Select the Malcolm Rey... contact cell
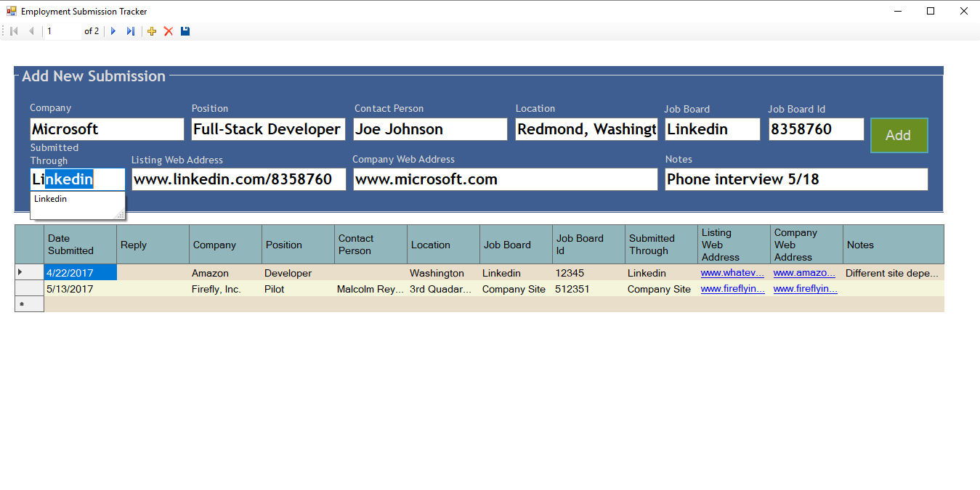980x490 pixels. pos(370,289)
